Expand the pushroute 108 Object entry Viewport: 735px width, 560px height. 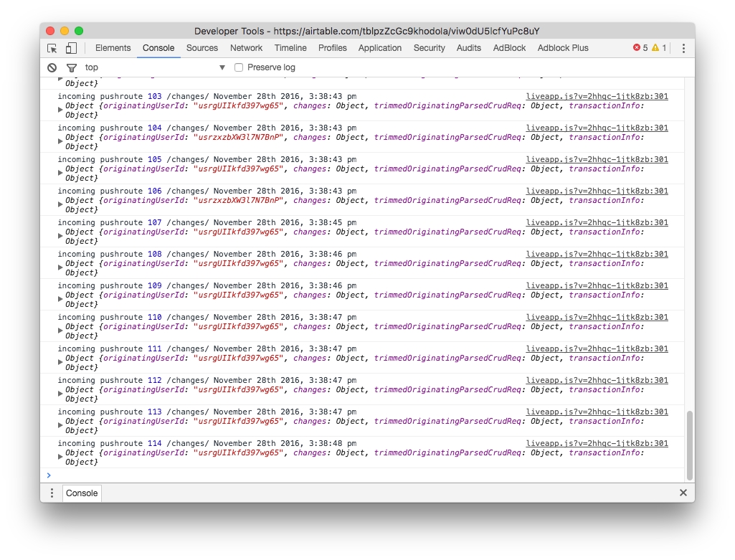click(x=60, y=267)
